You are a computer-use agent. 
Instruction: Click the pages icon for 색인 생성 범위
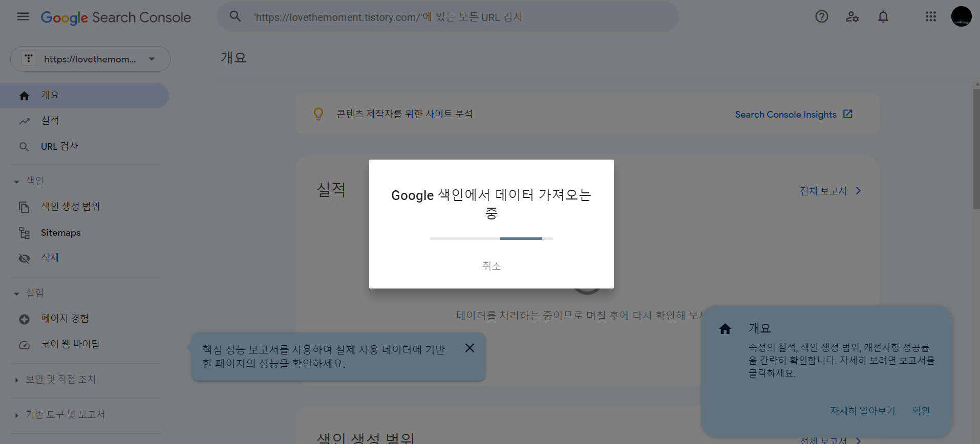[24, 207]
